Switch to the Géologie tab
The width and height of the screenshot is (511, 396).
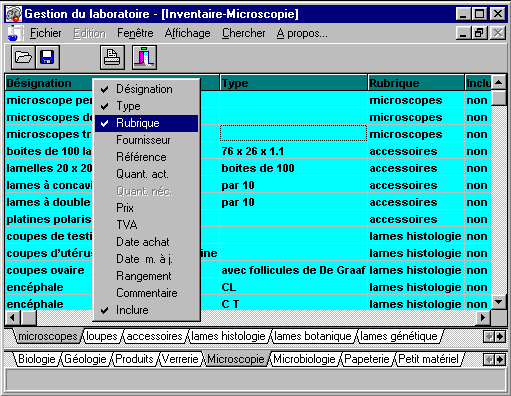tap(85, 359)
